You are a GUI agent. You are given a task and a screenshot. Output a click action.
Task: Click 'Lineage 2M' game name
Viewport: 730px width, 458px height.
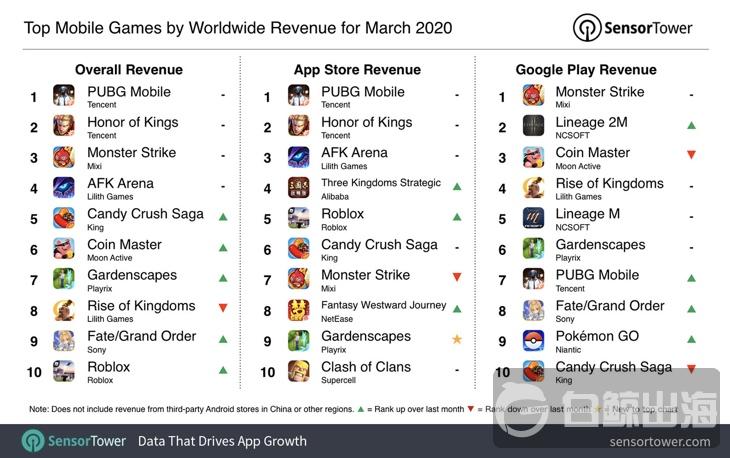click(591, 122)
